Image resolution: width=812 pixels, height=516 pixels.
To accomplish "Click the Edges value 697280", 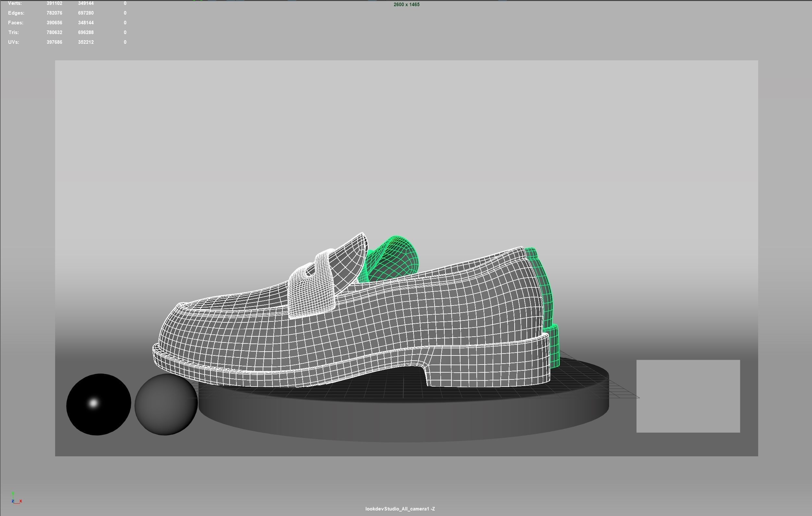I will [86, 13].
